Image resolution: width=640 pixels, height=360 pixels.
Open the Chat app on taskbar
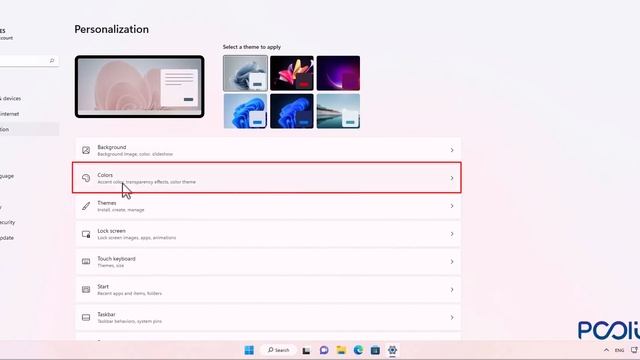pos(324,350)
